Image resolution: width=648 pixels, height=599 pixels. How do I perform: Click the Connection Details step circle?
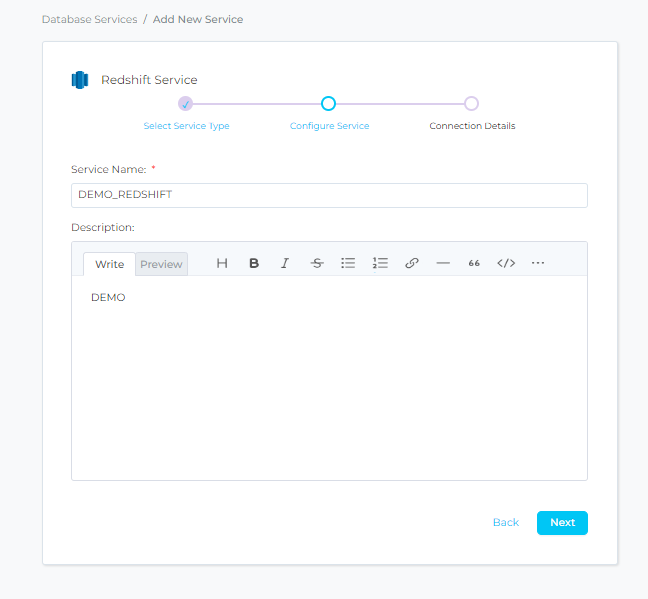pyautogui.click(x=472, y=103)
